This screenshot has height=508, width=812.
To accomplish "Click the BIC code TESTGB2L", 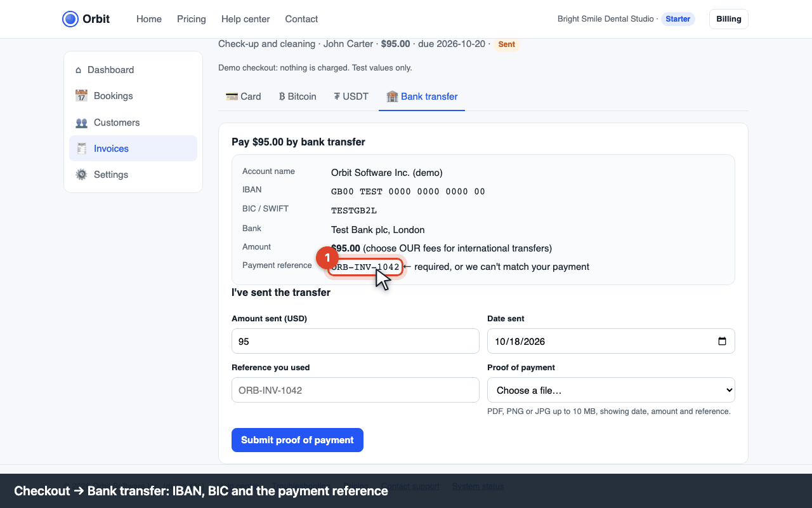I will pyautogui.click(x=354, y=210).
